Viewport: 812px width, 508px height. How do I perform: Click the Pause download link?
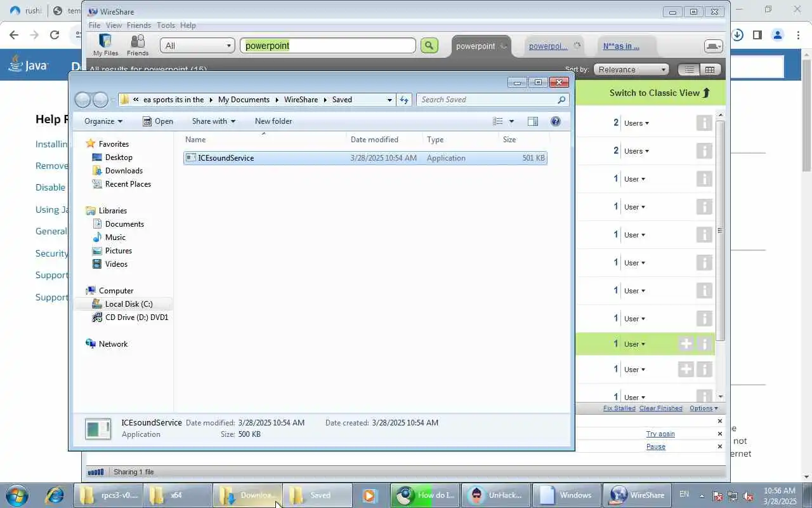(x=656, y=446)
